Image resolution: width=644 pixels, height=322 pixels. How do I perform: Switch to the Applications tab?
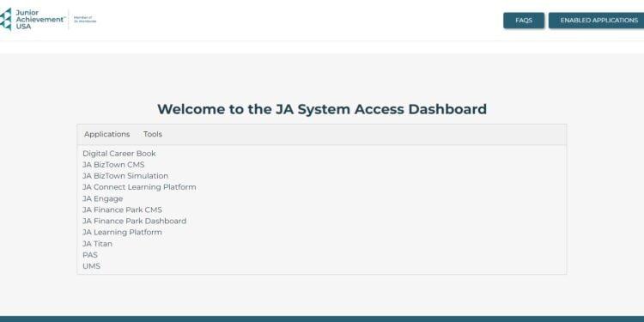pyautogui.click(x=106, y=134)
